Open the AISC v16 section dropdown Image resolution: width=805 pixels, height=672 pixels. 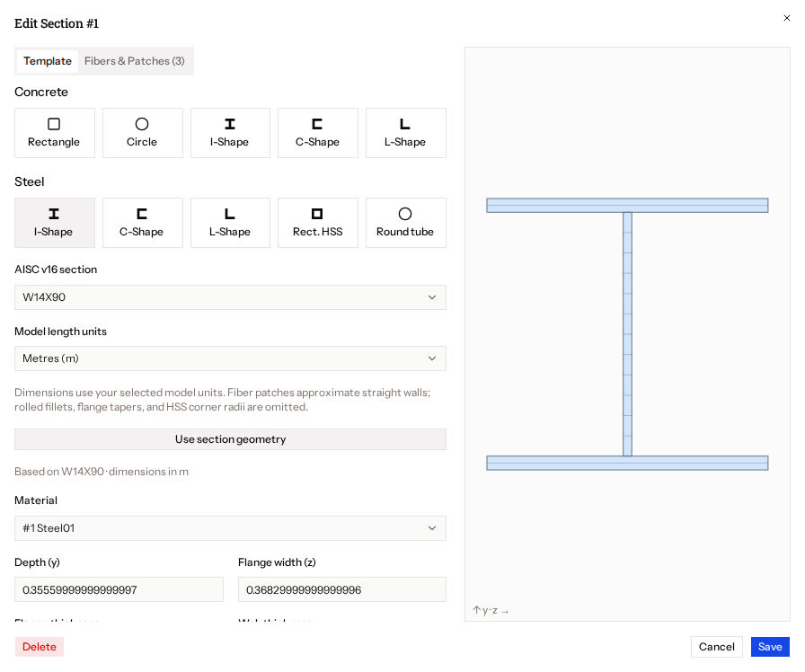point(230,297)
